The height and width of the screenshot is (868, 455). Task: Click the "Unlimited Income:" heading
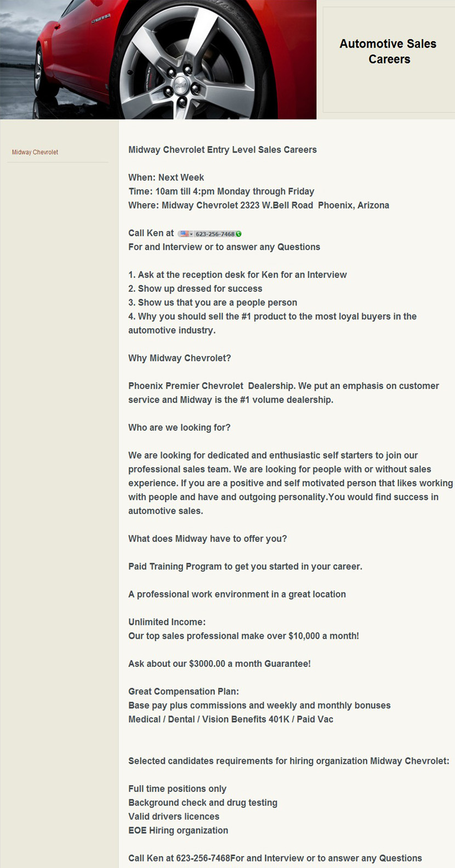pos(167,622)
